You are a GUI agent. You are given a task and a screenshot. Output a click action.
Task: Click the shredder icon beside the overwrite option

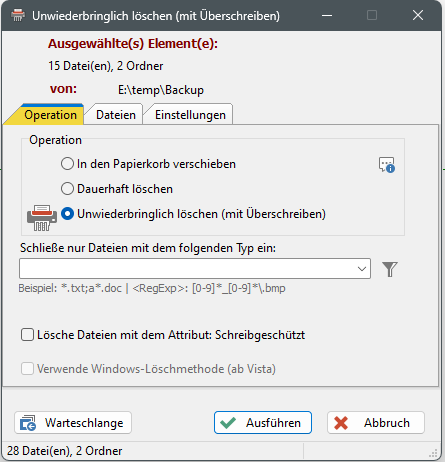[42, 217]
